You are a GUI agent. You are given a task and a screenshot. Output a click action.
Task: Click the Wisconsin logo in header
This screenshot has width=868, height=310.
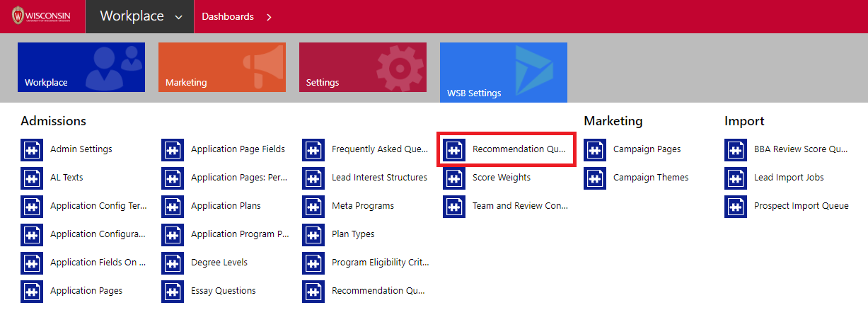coord(41,16)
